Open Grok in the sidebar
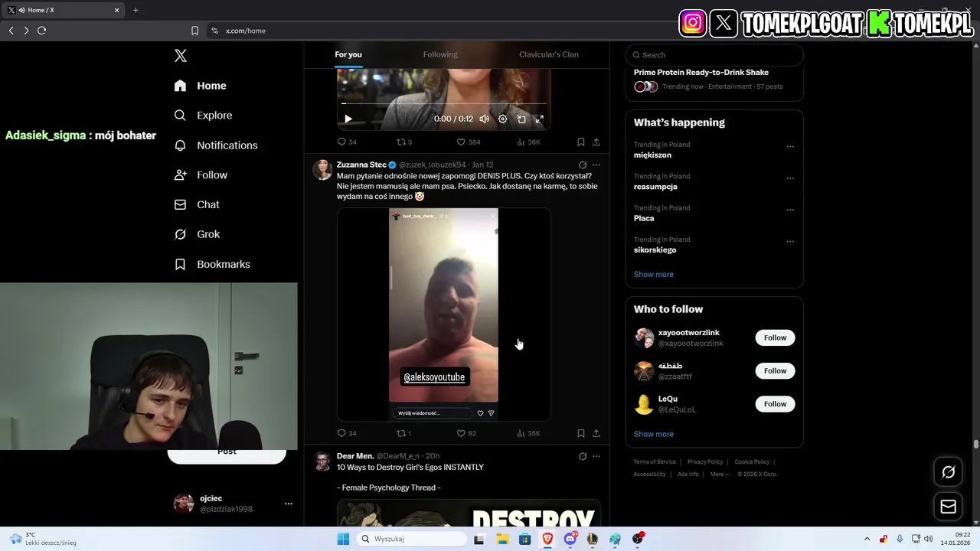980x551 pixels. point(198,234)
